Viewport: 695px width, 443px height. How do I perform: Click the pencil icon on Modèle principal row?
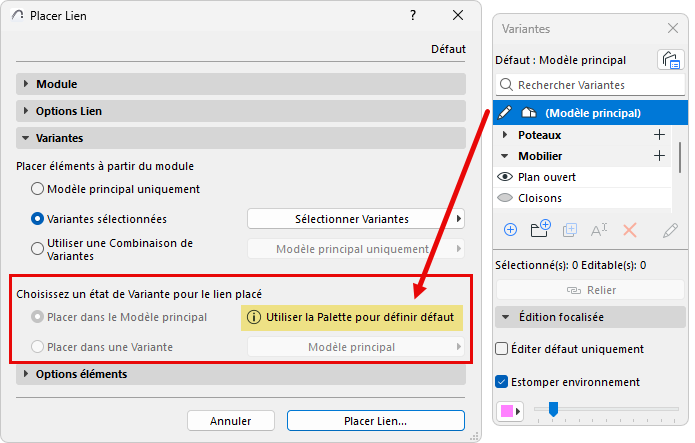(x=504, y=113)
